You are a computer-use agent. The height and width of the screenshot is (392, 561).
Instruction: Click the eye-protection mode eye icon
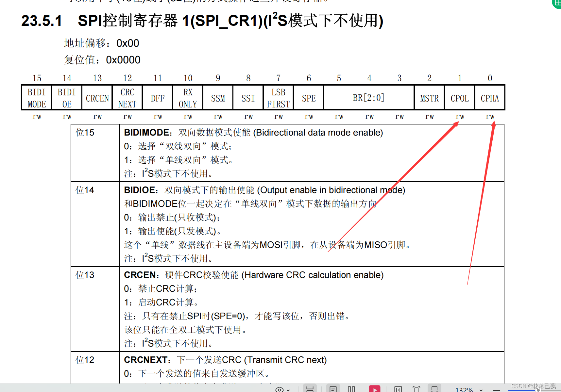coord(280,389)
